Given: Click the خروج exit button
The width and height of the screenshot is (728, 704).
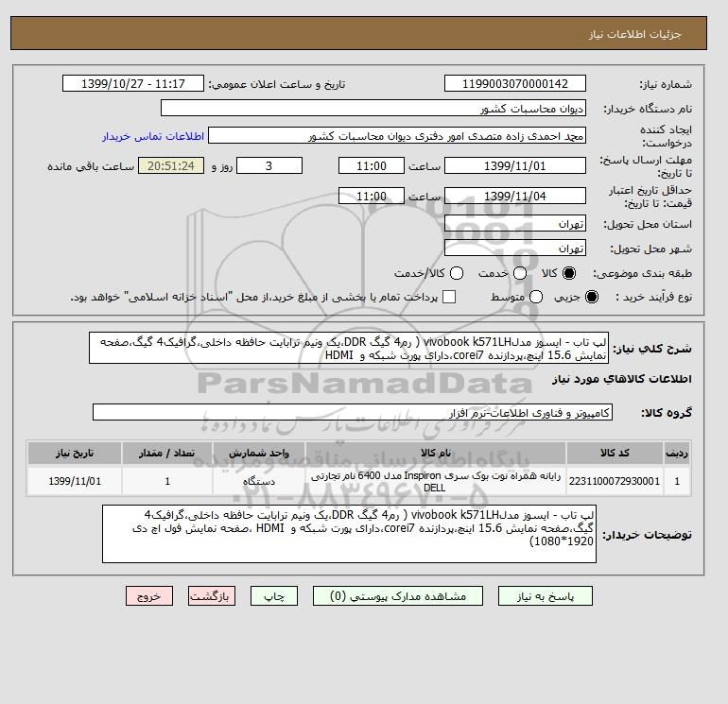Looking at the screenshot, I should [149, 596].
